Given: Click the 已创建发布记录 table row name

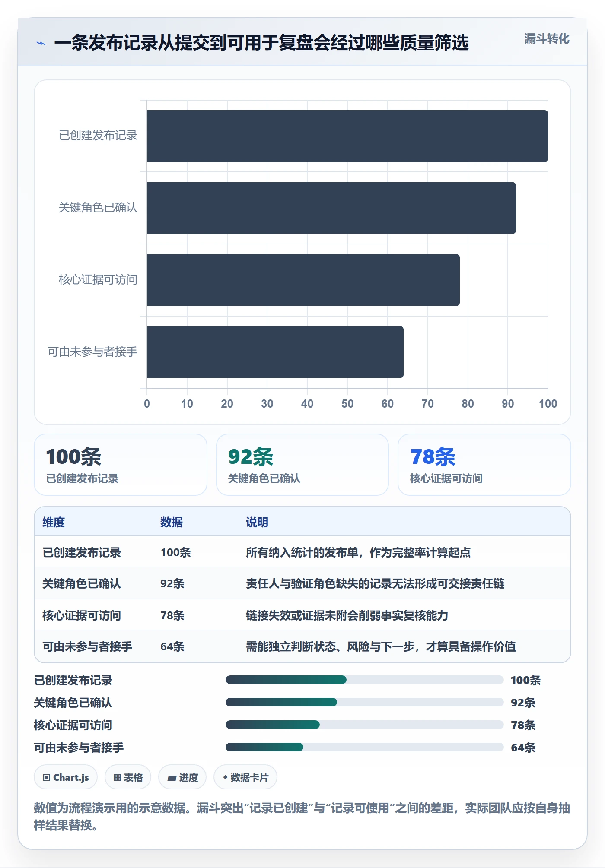Looking at the screenshot, I should tap(82, 552).
